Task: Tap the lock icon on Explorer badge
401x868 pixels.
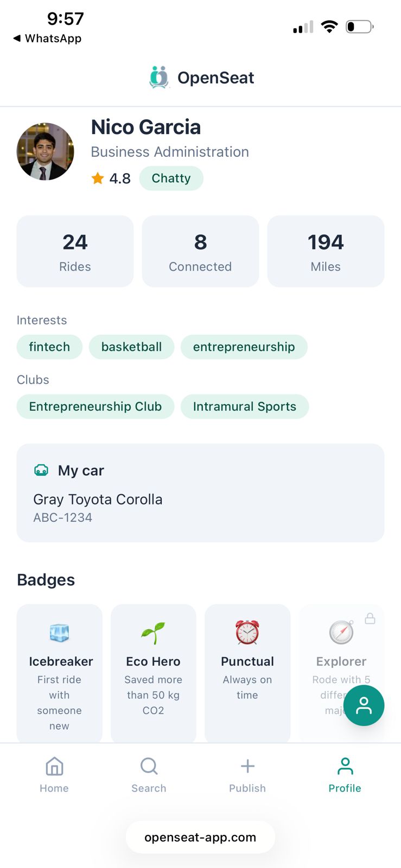Action: coord(370,618)
